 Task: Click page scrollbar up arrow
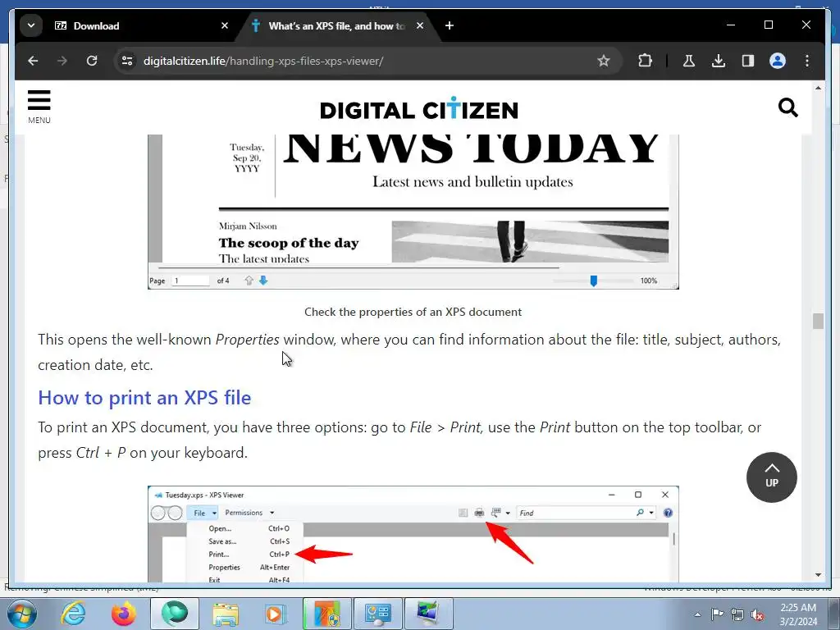[818, 88]
